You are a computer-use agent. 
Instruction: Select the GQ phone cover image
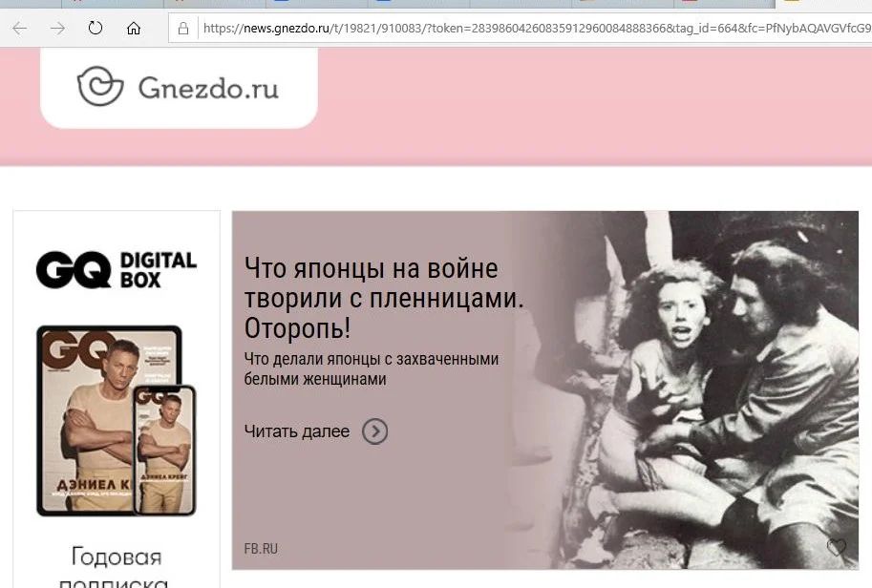pyautogui.click(x=164, y=451)
